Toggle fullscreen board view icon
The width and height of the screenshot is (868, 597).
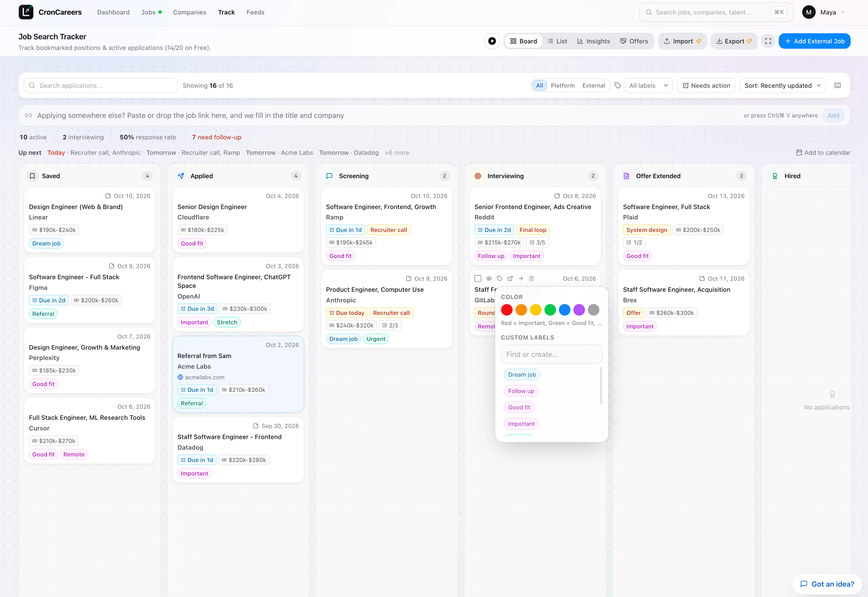tap(768, 41)
